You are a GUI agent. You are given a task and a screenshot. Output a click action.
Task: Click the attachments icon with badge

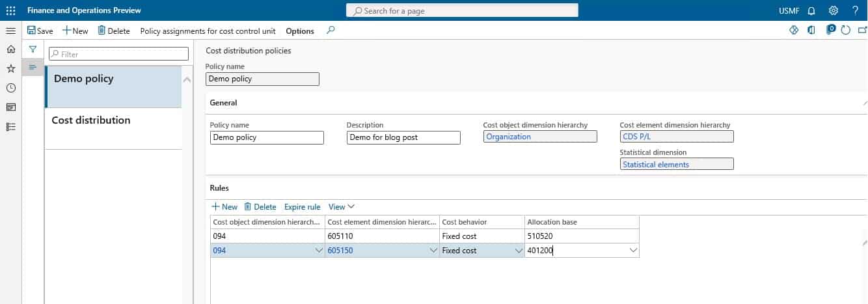click(x=831, y=29)
